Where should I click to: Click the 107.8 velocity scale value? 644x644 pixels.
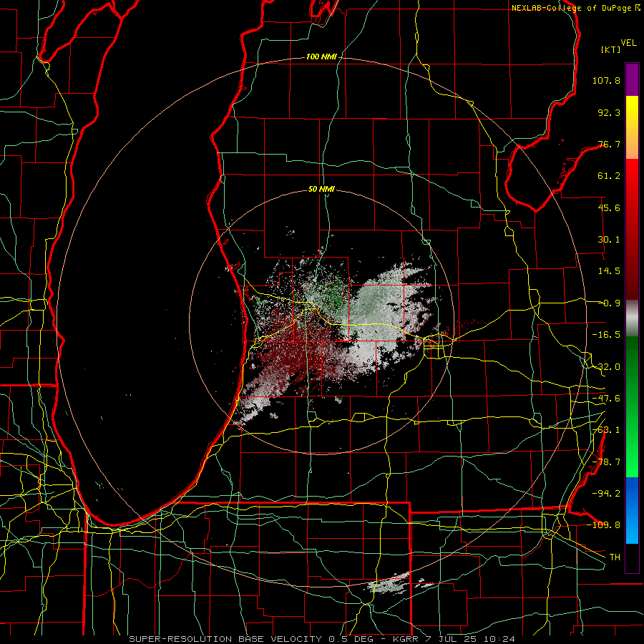point(606,80)
